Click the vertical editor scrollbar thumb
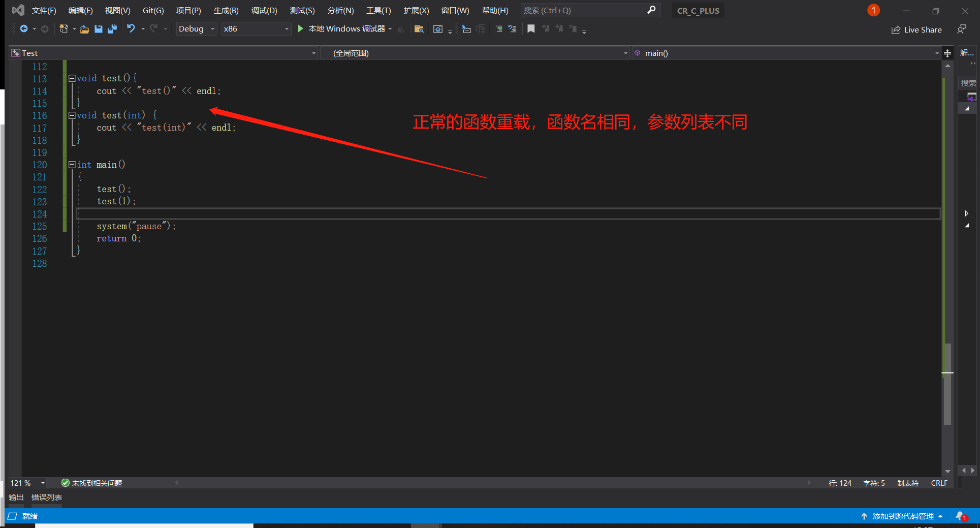980x528 pixels. click(947, 384)
